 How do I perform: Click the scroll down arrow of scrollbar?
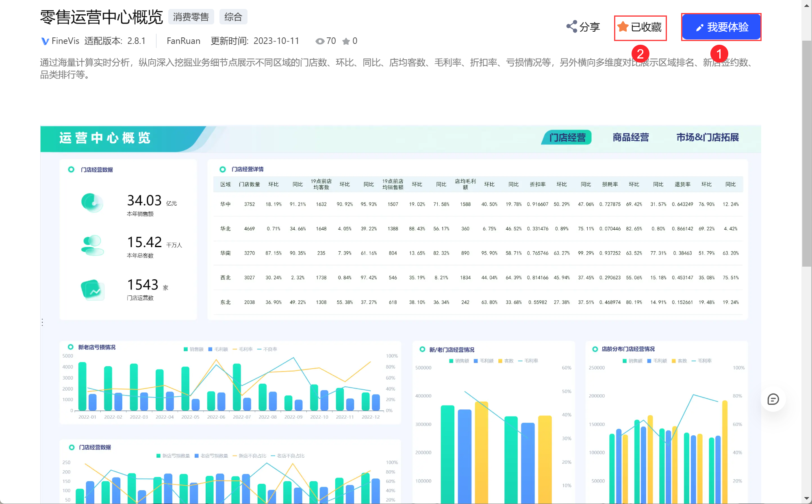(x=806, y=498)
